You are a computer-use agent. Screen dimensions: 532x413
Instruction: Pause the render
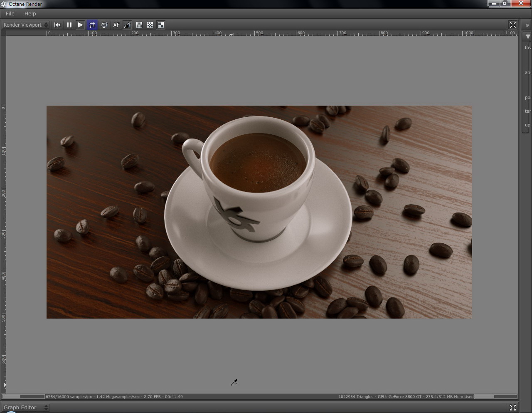[x=69, y=25]
